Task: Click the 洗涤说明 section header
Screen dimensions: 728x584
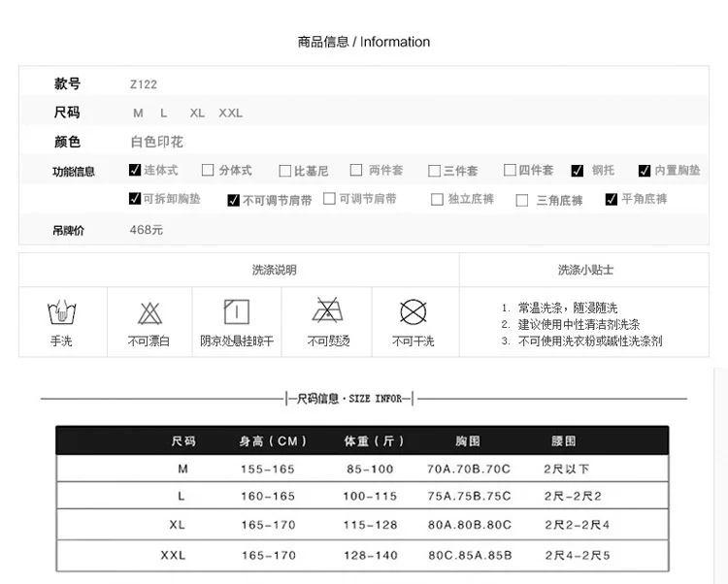Action: click(275, 270)
